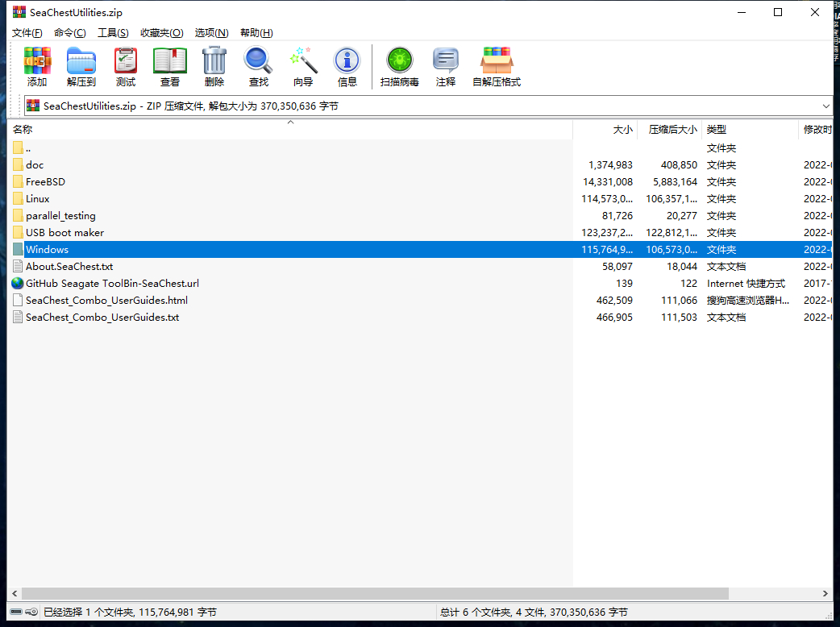The image size is (840, 627).
Task: Click the key icon in the status bar
Action: tap(31, 612)
